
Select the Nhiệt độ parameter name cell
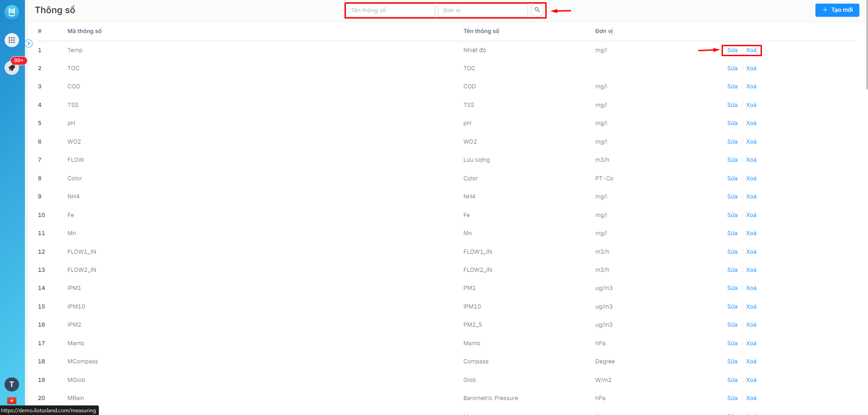pos(475,50)
